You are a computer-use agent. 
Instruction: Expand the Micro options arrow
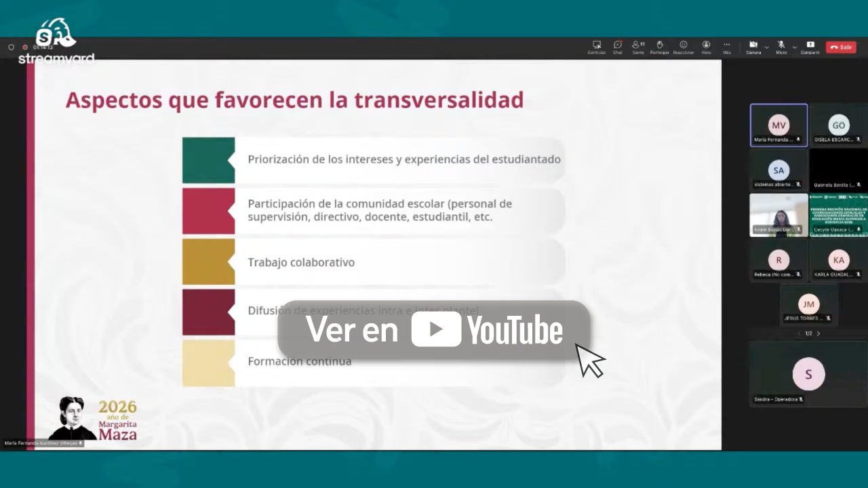(x=794, y=47)
